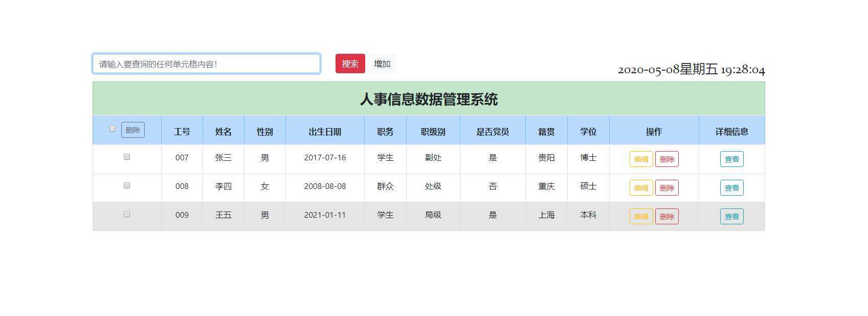Click the batch 删除 button in the header
Image resolution: width=868 pixels, height=316 pixels.
133,130
